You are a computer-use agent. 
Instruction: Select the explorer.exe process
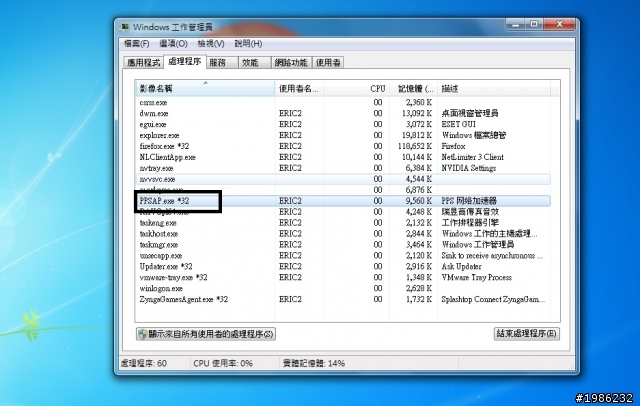tap(343, 135)
